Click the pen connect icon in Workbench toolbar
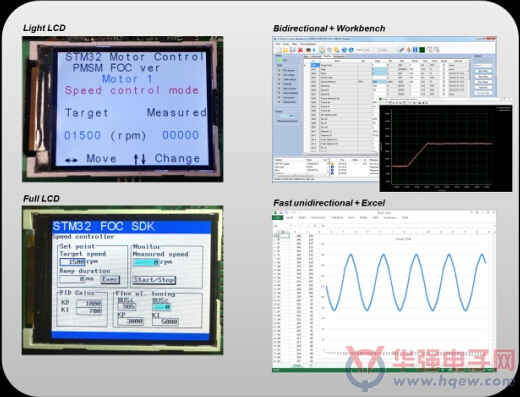520x397 pixels. point(402,50)
